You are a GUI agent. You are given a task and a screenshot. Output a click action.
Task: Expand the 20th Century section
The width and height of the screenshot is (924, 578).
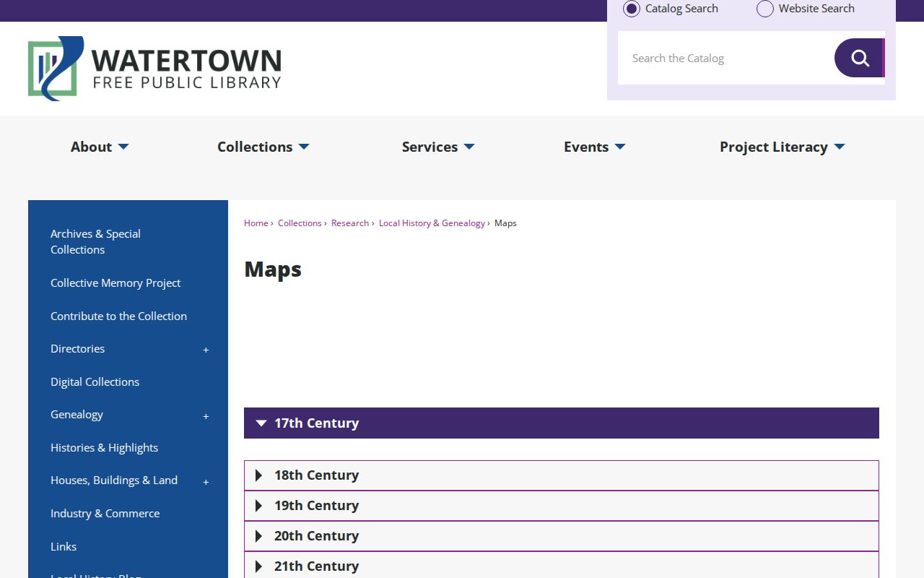[x=562, y=536]
